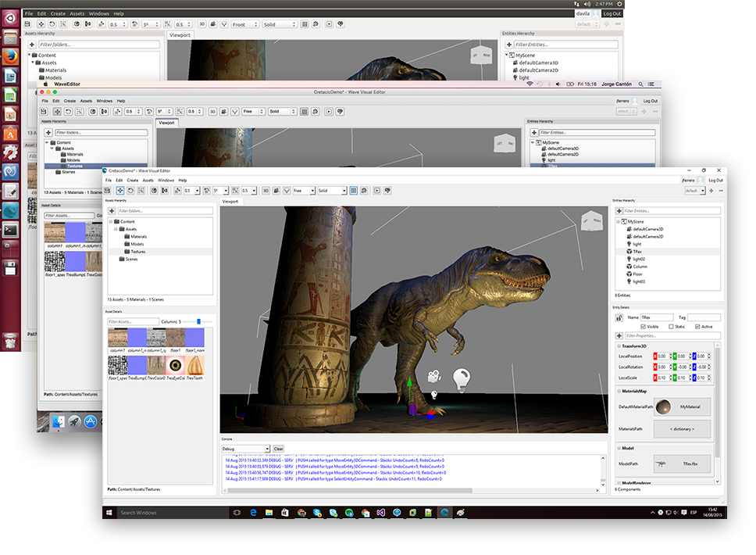This screenshot has height=555, width=756.
Task: Click the light bulb icon in front toolbar
Action: point(287,191)
